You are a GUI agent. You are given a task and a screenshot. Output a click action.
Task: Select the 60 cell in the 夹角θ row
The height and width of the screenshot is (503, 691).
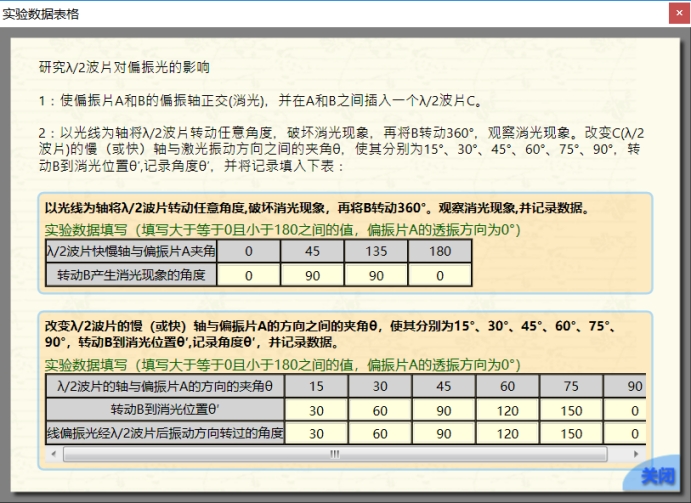coord(507,386)
